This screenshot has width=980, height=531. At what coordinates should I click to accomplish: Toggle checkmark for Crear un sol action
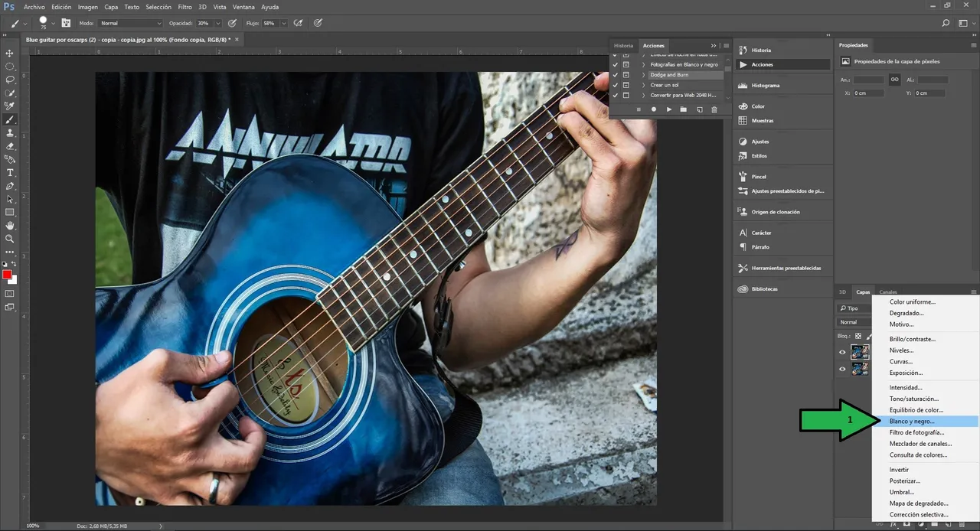click(x=616, y=85)
